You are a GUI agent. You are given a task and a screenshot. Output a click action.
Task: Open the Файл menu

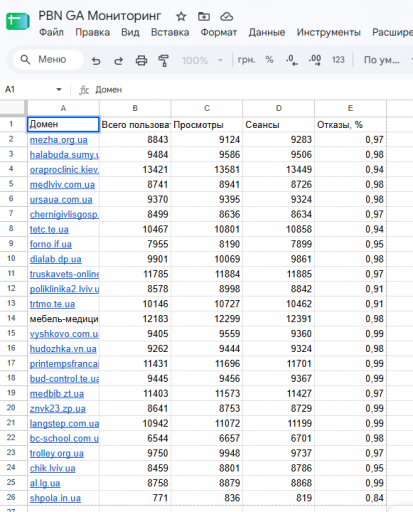[x=51, y=32]
